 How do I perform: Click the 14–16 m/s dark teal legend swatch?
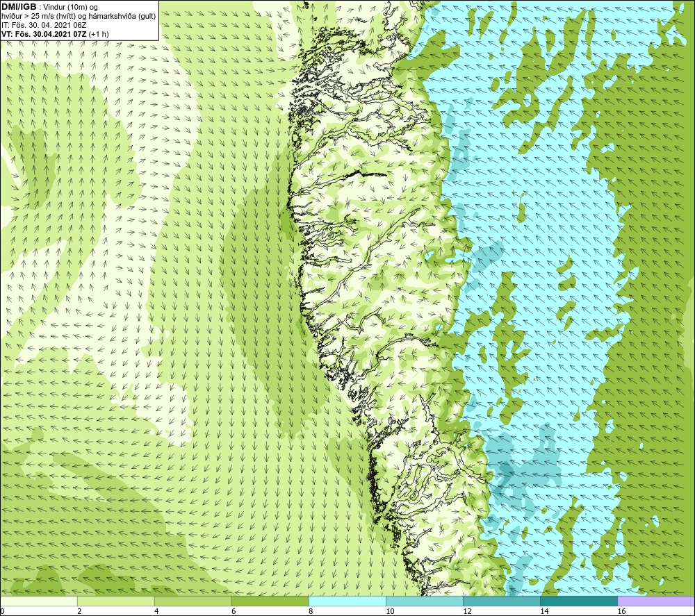click(578, 601)
